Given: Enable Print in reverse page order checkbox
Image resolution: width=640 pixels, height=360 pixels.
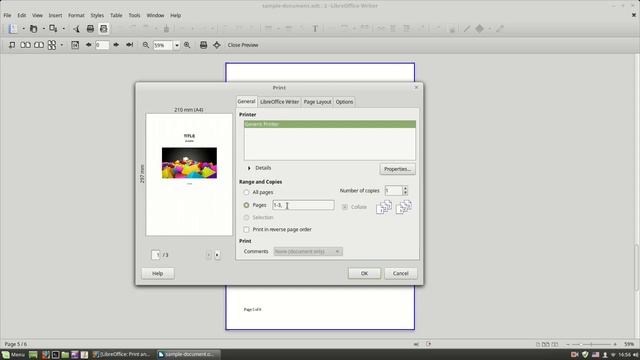Looking at the screenshot, I should pyautogui.click(x=246, y=230).
